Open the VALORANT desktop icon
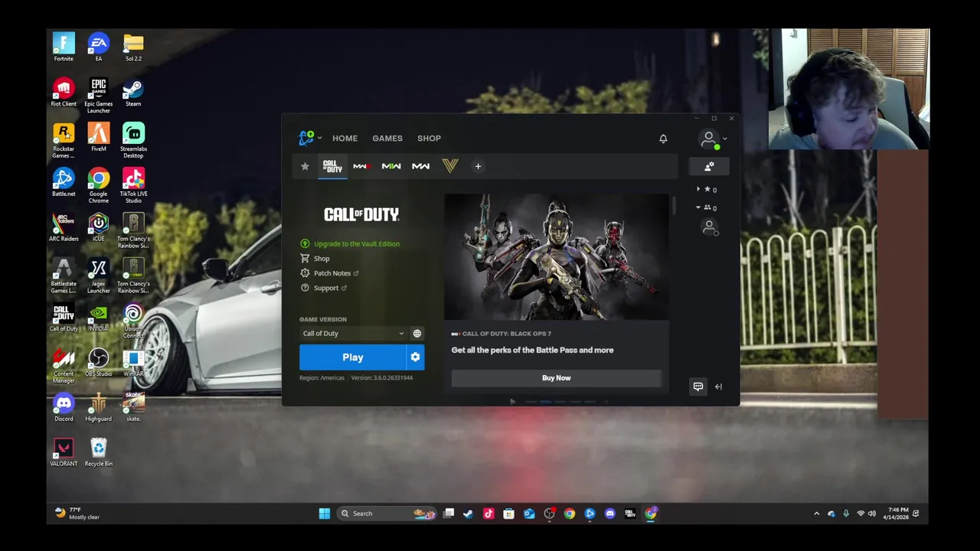The height and width of the screenshot is (551, 980). (64, 452)
